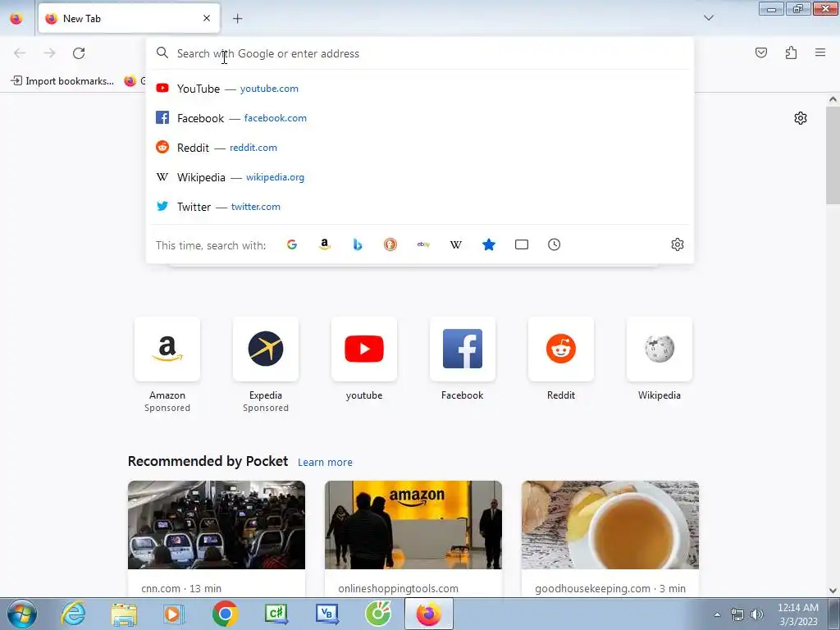Show hidden system tray icons arrow
The image size is (840, 630).
coord(717,614)
